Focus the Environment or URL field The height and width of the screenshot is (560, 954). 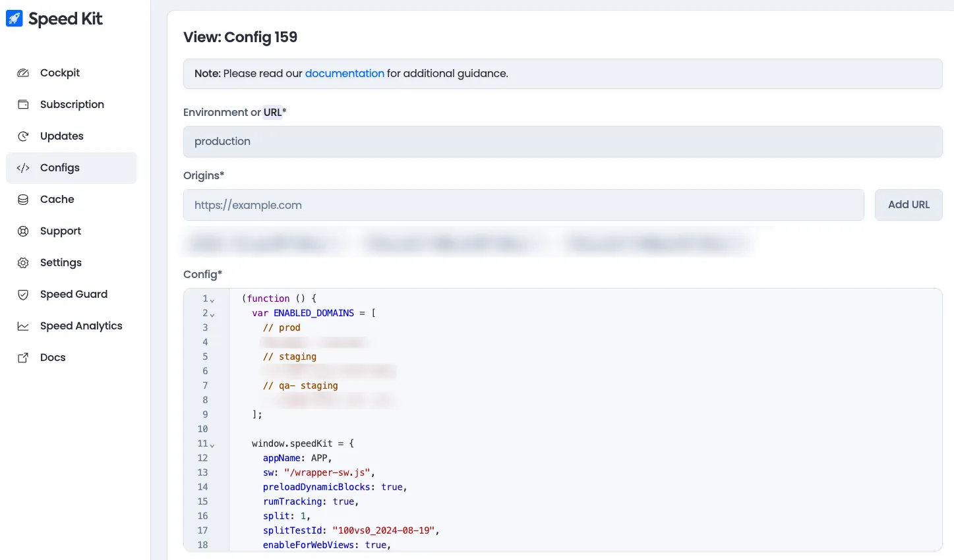pos(563,142)
